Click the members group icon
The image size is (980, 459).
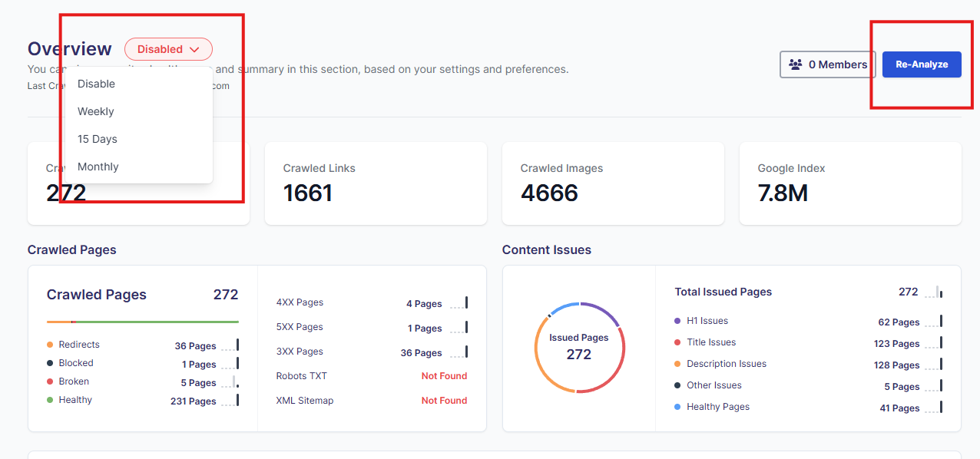tap(796, 65)
